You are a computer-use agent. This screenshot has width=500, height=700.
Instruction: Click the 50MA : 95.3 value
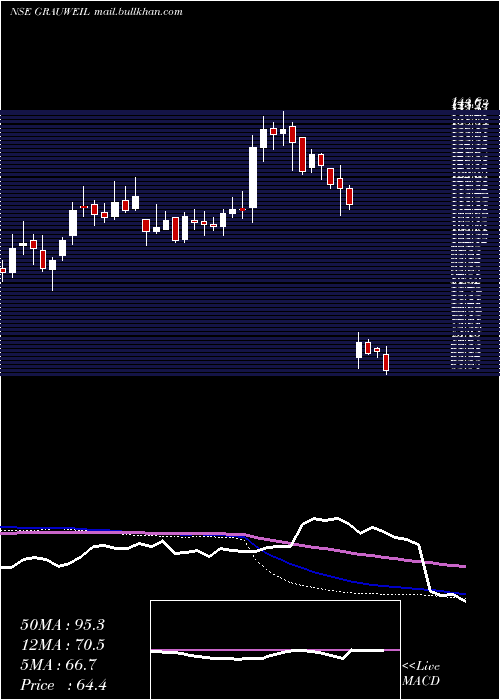[62, 625]
